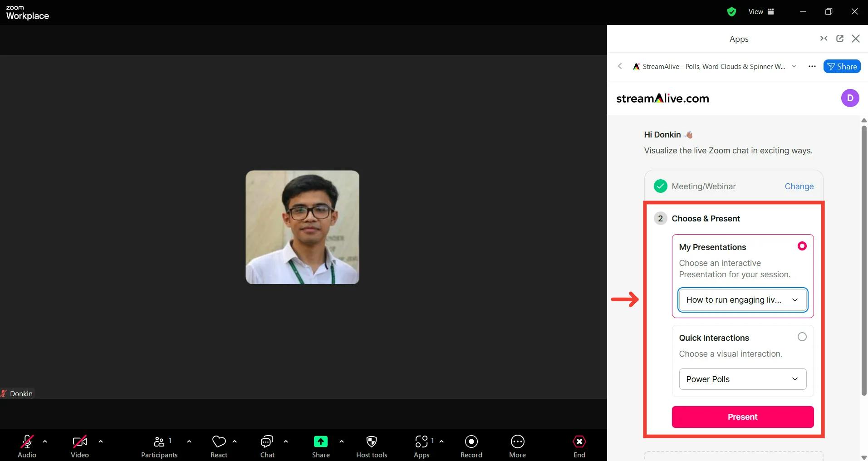The image size is (868, 461).
Task: Open the Participants panel
Action: (x=159, y=446)
